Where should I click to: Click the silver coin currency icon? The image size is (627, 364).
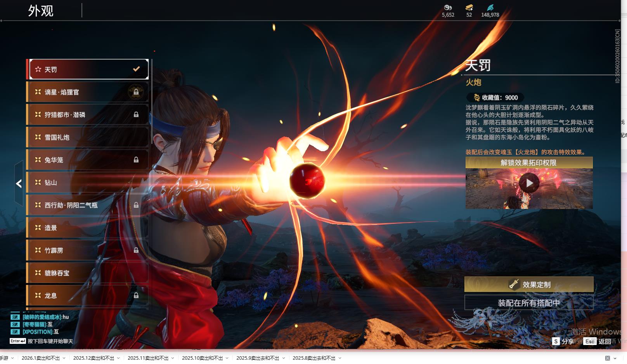click(448, 7)
